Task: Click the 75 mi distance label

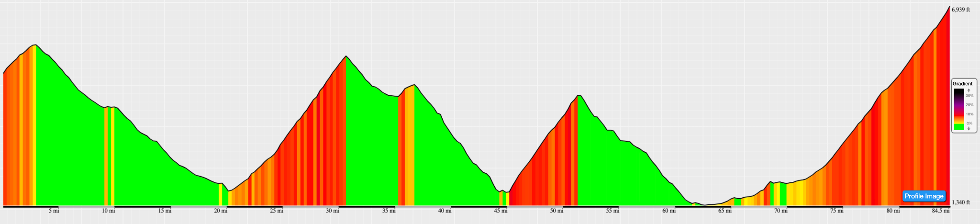Action: 837,211
